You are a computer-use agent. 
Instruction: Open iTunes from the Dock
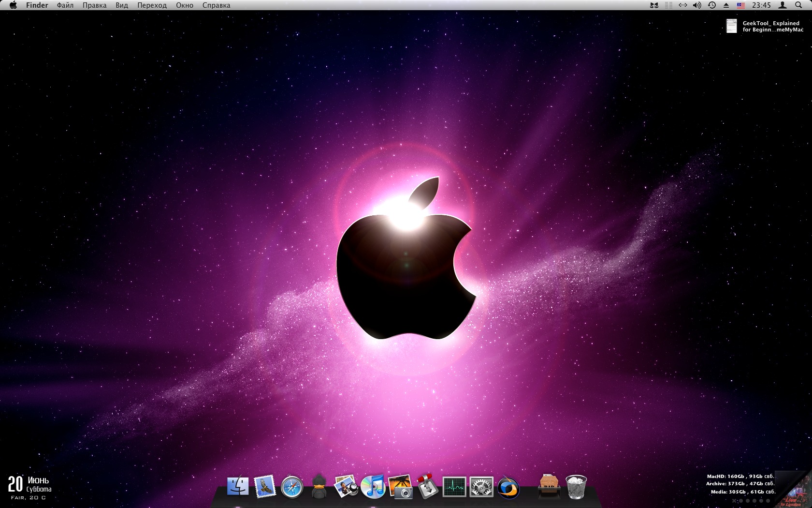point(373,487)
